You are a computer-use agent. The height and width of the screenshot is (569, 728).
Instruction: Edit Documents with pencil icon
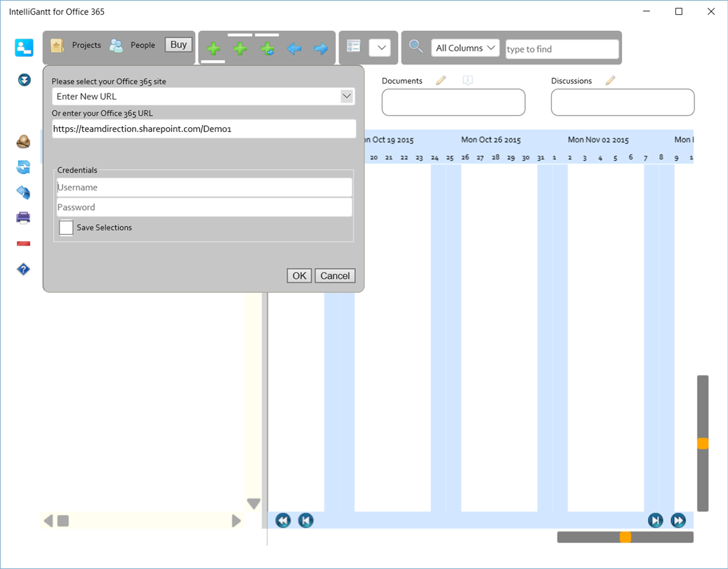(441, 80)
